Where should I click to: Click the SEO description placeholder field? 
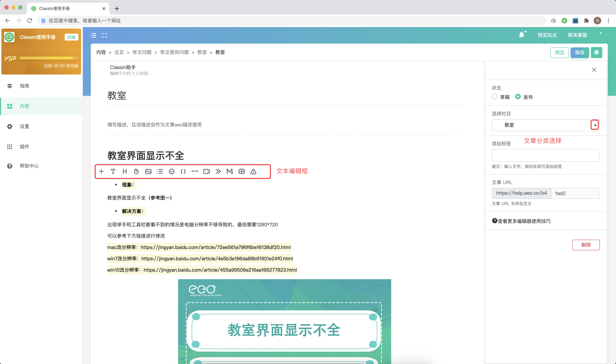[284, 125]
